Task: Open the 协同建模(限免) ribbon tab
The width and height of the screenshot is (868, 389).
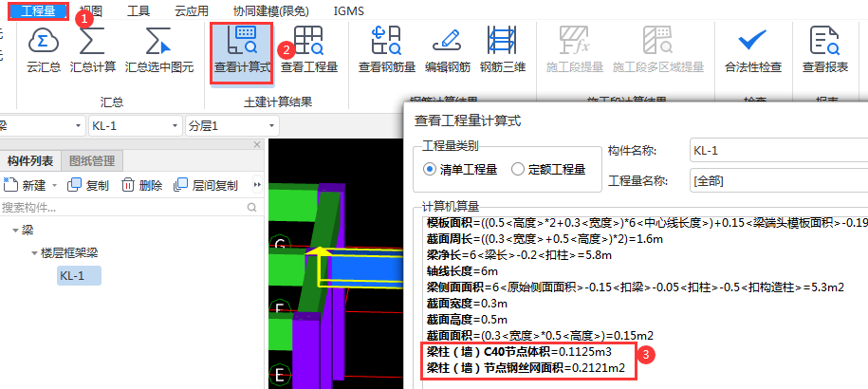Action: tap(272, 10)
